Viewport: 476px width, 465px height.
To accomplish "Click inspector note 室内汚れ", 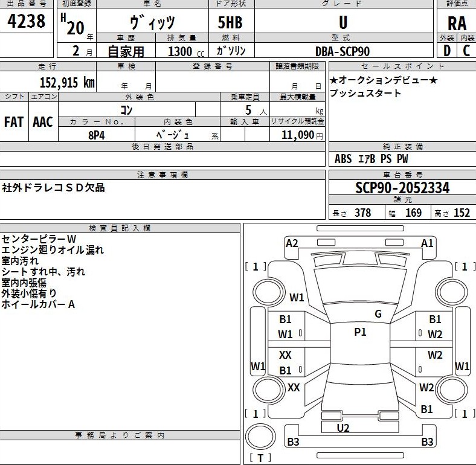I will point(20,261).
